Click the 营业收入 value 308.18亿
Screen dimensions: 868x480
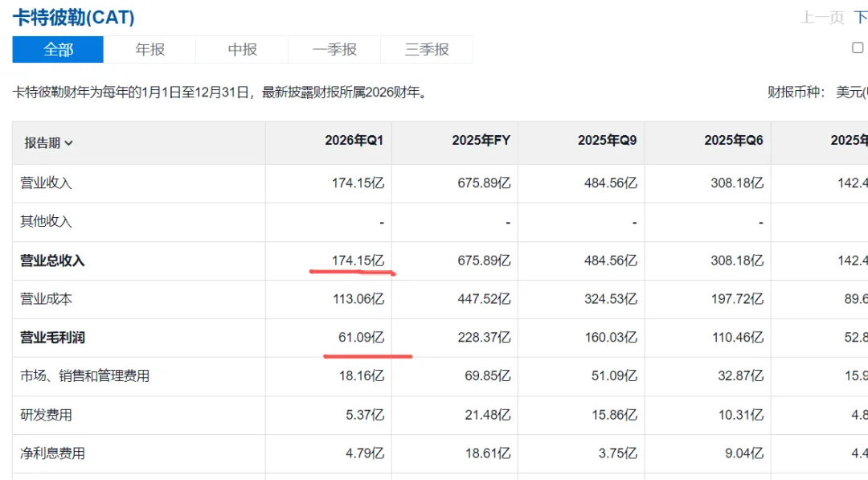click(x=737, y=183)
